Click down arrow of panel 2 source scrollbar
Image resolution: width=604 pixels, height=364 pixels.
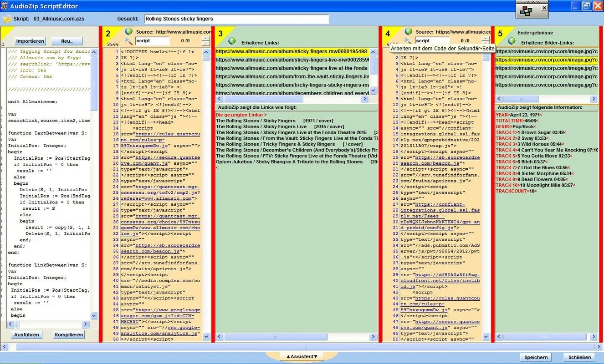point(206,337)
